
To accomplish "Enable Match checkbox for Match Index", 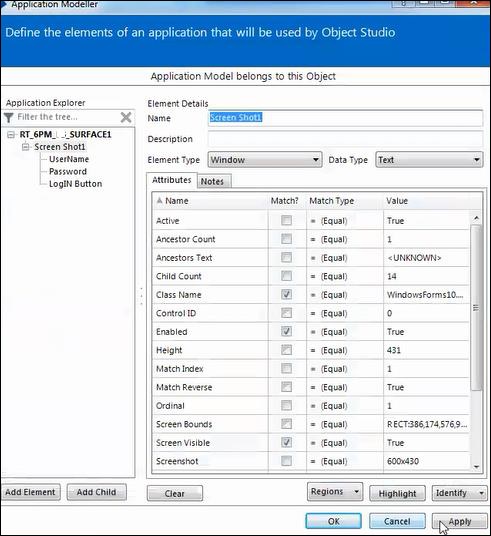I will 287,368.
